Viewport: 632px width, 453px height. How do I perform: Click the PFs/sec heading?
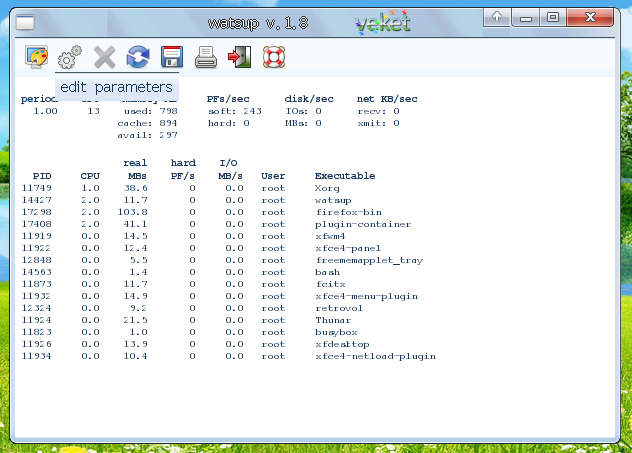tap(228, 99)
